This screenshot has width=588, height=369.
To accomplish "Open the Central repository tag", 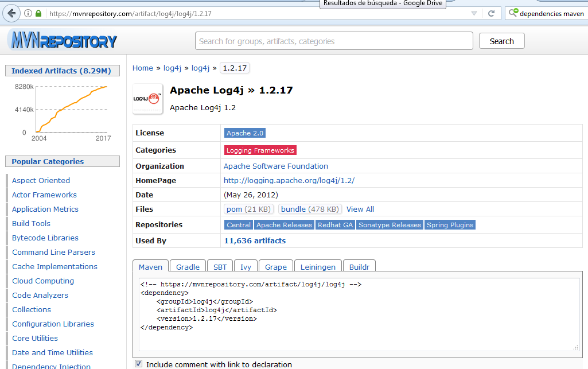I will click(x=239, y=225).
